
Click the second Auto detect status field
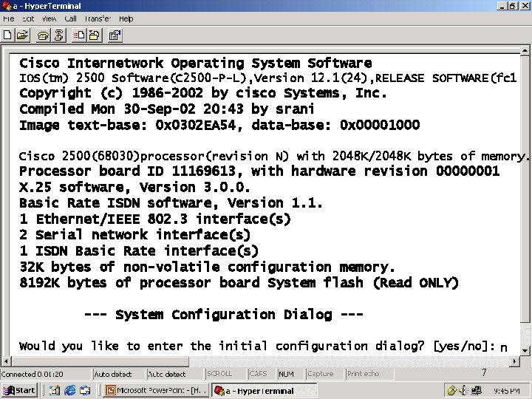pos(166,374)
